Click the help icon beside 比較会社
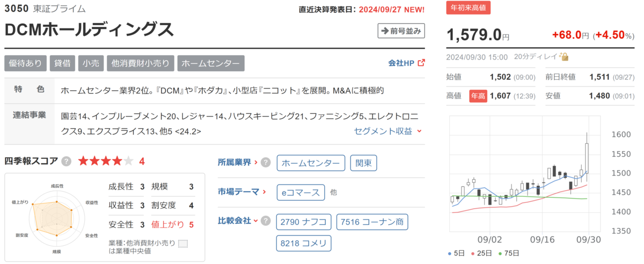644x264 pixels. tap(265, 221)
